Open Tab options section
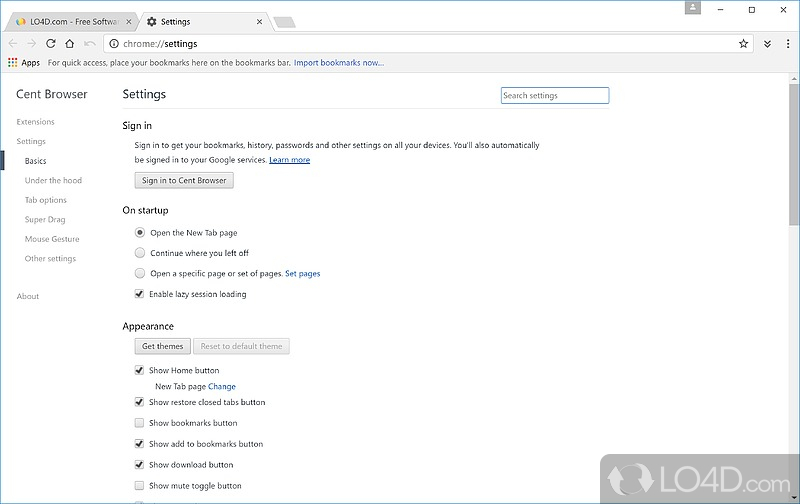The height and width of the screenshot is (504, 800). [x=46, y=200]
